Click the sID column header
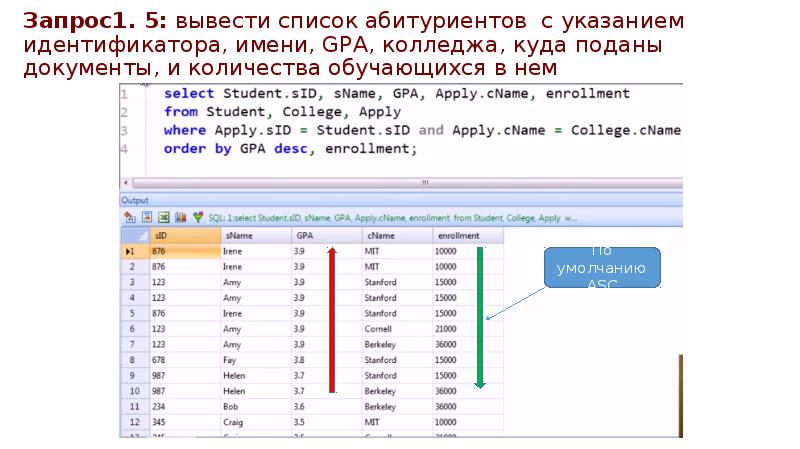The height and width of the screenshot is (449, 800). click(185, 236)
